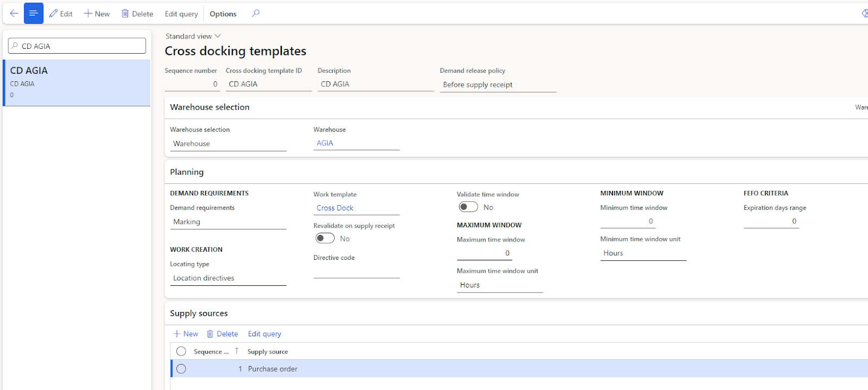The height and width of the screenshot is (390, 868).
Task: Open the Warehouse selection combo box
Action: tap(228, 144)
